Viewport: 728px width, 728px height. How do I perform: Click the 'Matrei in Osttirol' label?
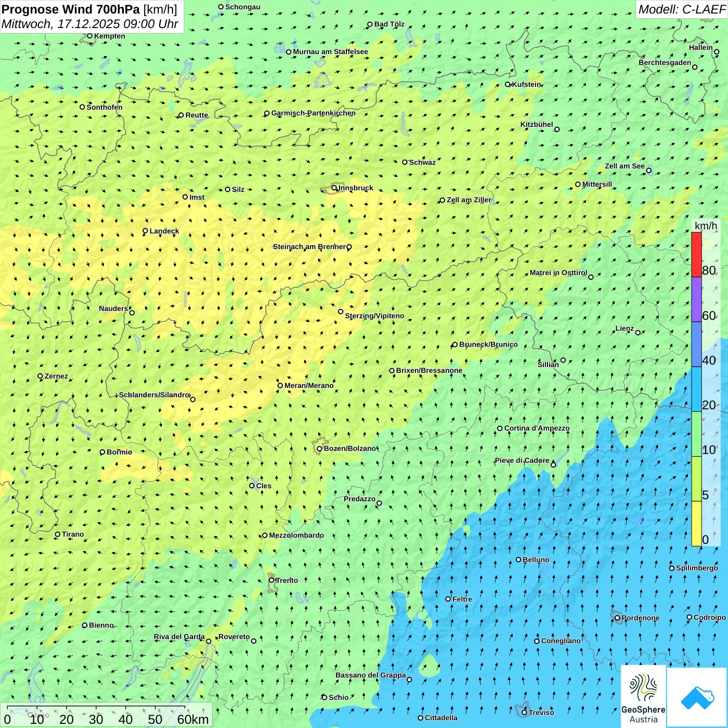(x=558, y=272)
